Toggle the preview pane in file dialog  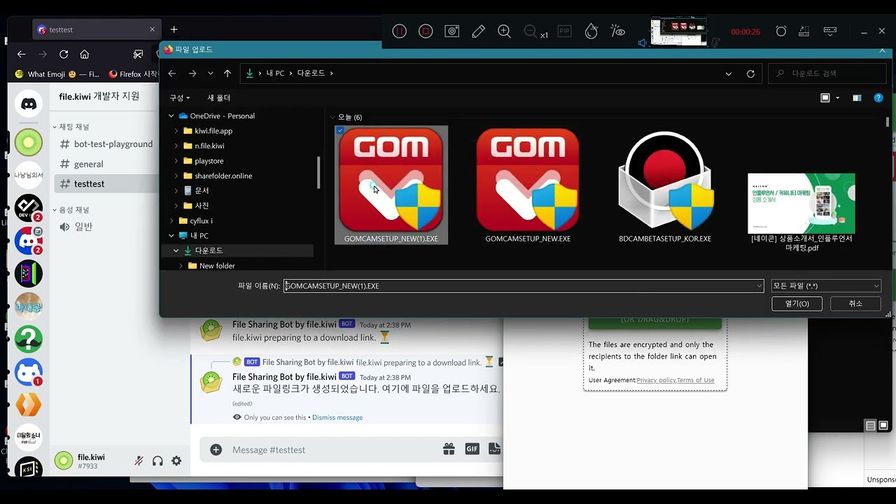857,98
